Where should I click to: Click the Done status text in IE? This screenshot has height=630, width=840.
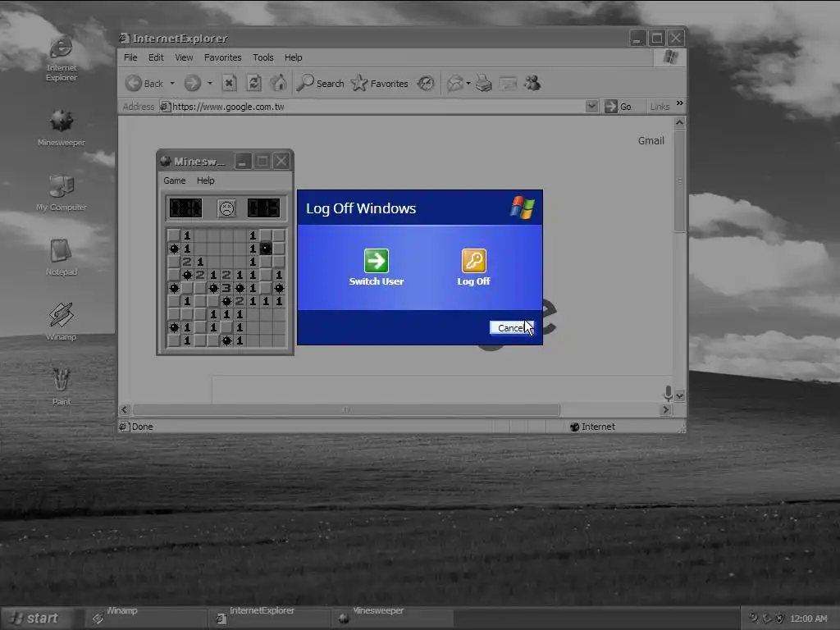pyautogui.click(x=143, y=427)
